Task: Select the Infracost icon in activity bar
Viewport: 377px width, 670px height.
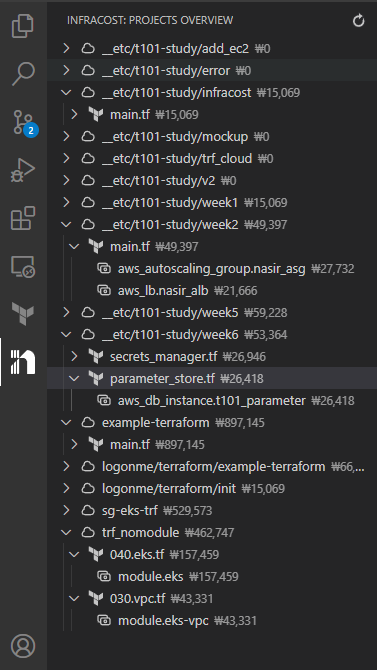Action: pos(23,361)
